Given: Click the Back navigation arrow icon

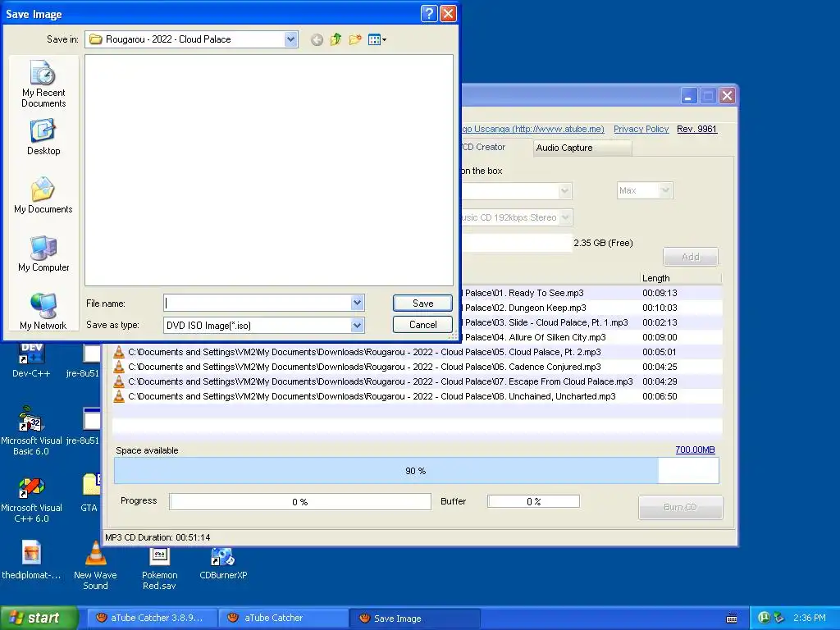Looking at the screenshot, I should click(317, 39).
